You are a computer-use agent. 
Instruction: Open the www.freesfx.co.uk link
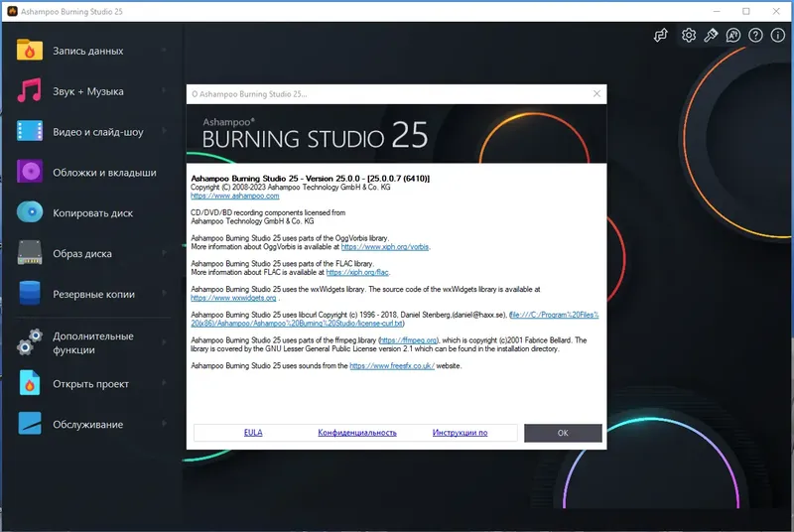392,366
